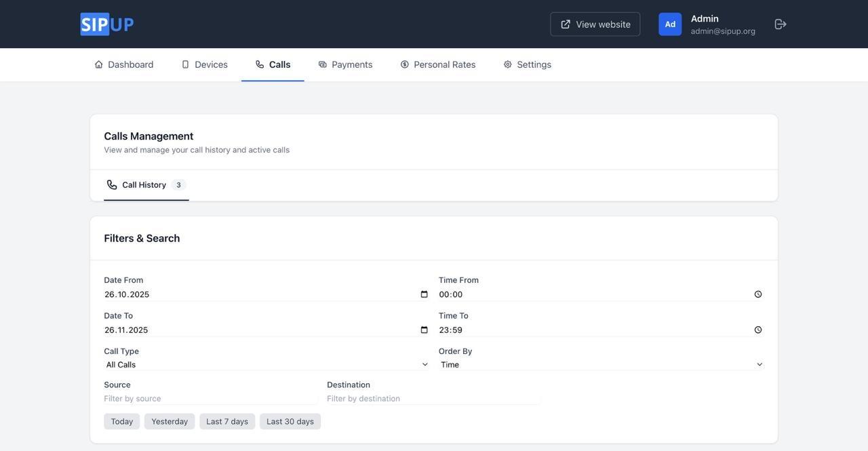Navigate to the Settings tab
This screenshot has width=868, height=451.
point(527,64)
